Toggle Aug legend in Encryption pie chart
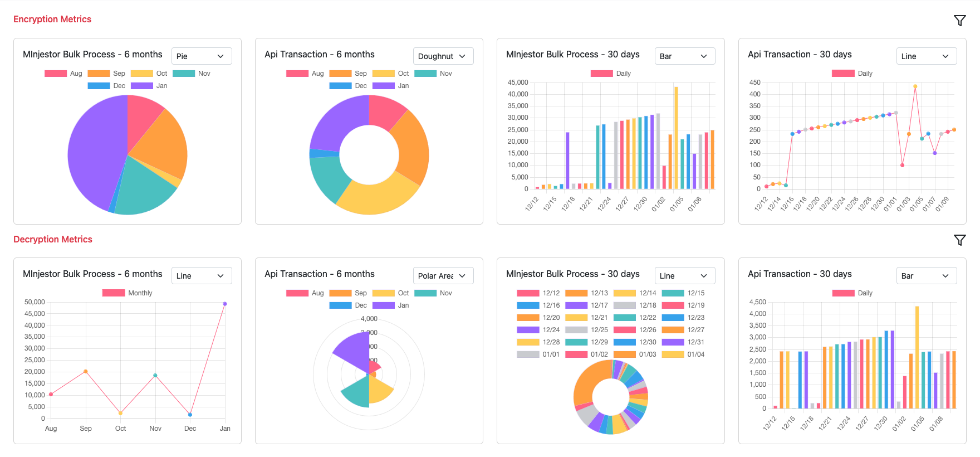The width and height of the screenshot is (980, 457). 63,74
